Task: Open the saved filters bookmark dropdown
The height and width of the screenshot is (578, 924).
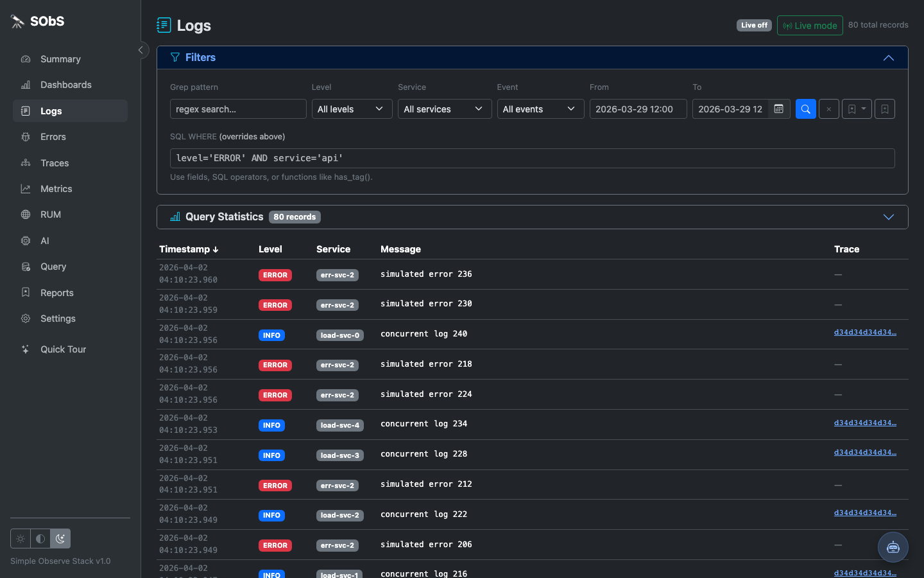Action: (x=857, y=109)
